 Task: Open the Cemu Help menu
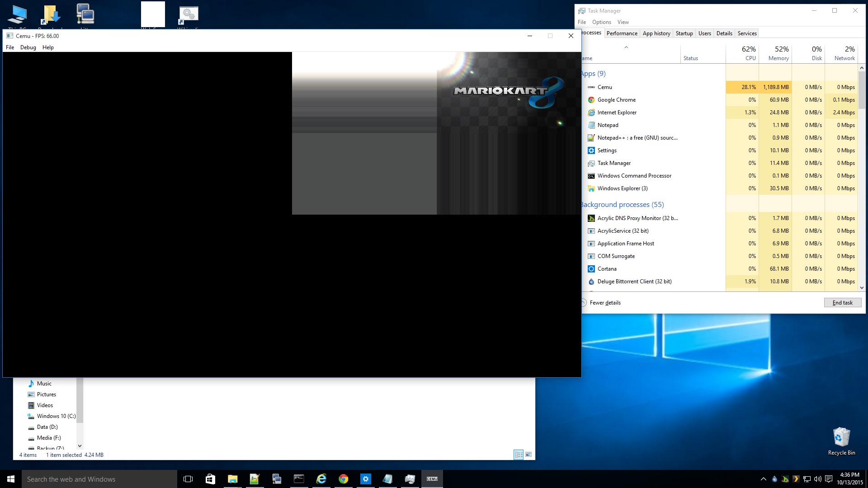(x=48, y=47)
